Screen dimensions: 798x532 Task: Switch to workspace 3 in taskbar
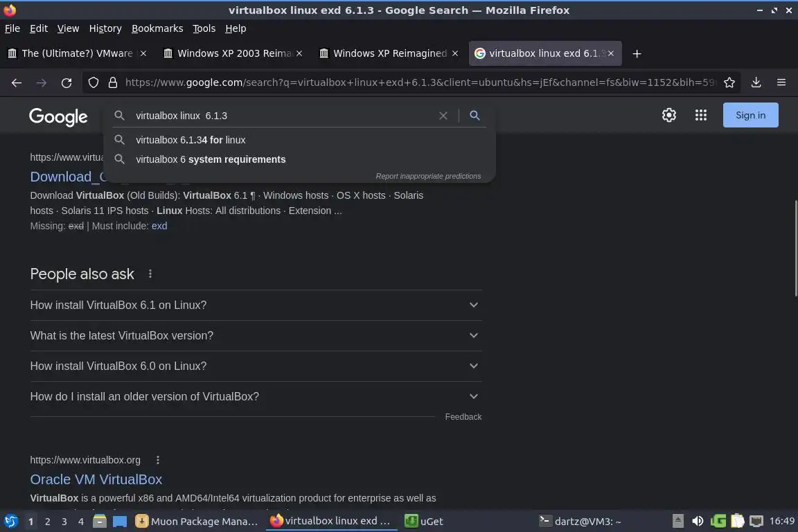click(64, 522)
